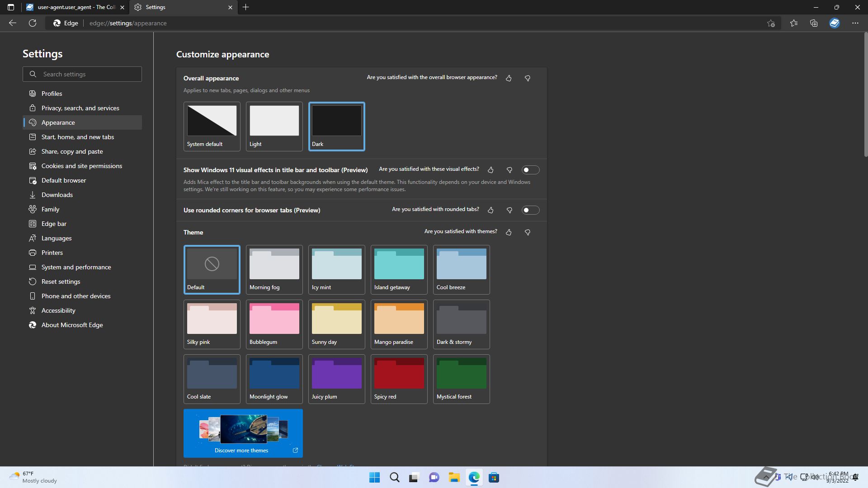Open Microsoft Store from the taskbar
Image resolution: width=868 pixels, height=488 pixels.
(494, 478)
